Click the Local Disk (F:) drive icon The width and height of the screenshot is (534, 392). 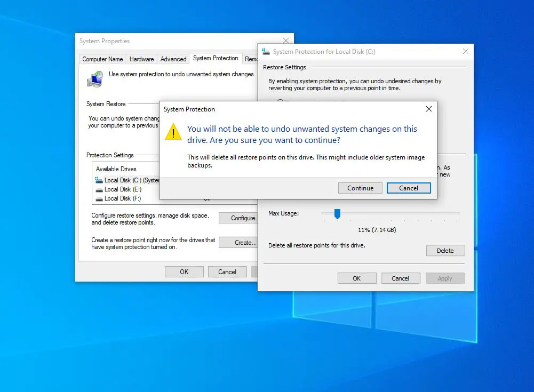coord(99,198)
